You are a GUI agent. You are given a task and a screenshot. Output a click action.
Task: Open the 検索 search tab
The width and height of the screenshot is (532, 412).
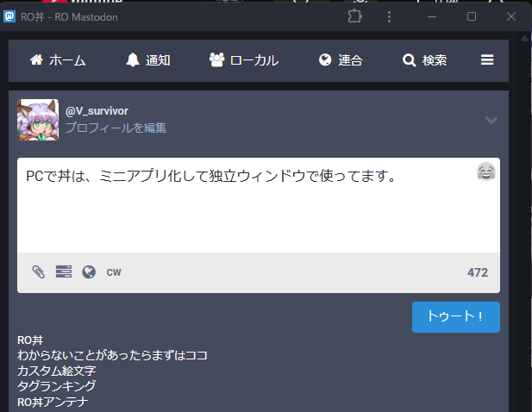tap(424, 60)
